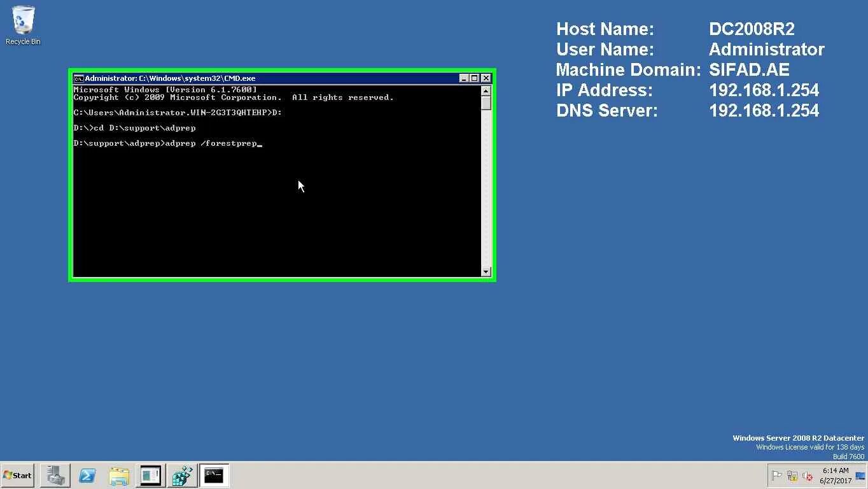
Task: Click the CMD scrollbar down arrow
Action: click(x=486, y=272)
